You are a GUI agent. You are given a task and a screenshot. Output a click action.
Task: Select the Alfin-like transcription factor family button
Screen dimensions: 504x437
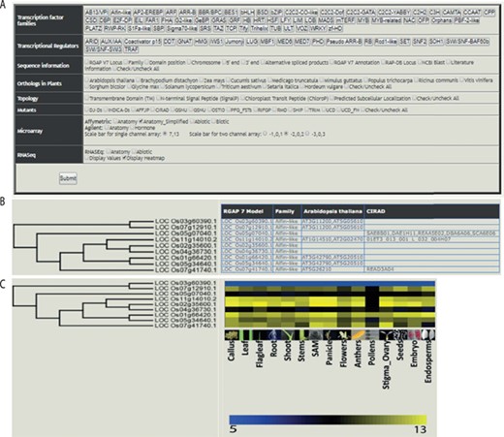(120, 13)
